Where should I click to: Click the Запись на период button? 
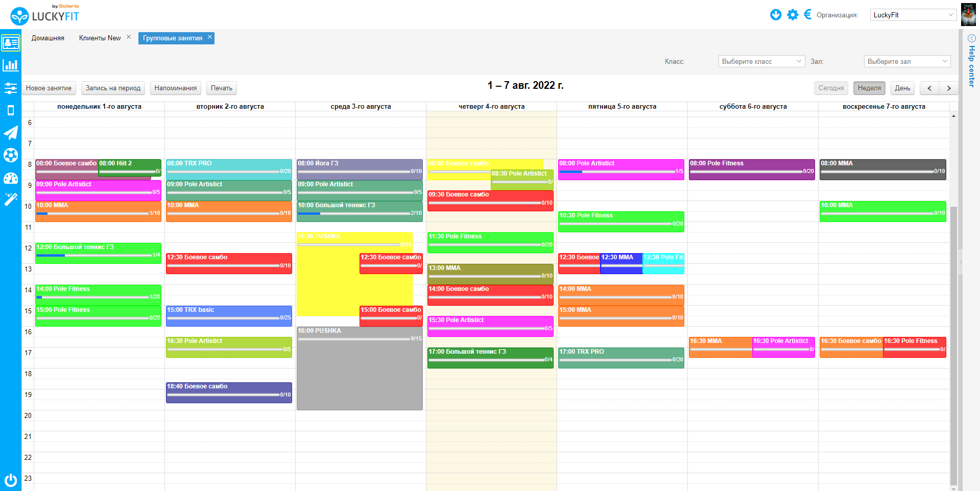pos(113,88)
